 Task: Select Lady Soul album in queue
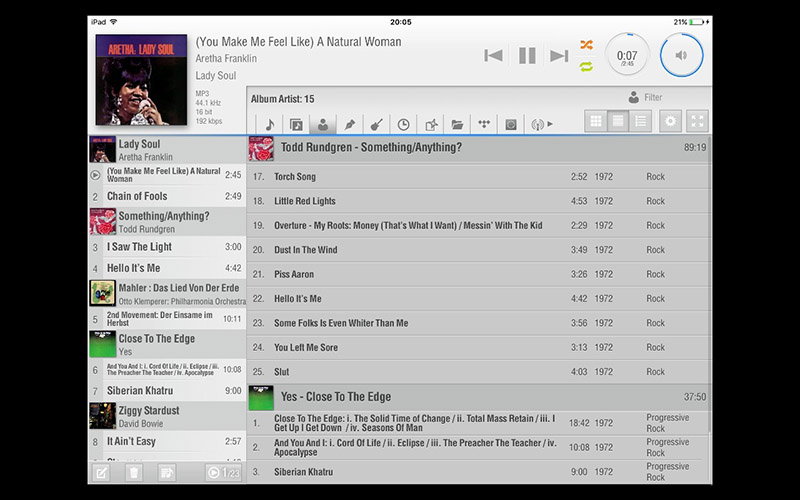click(x=167, y=149)
